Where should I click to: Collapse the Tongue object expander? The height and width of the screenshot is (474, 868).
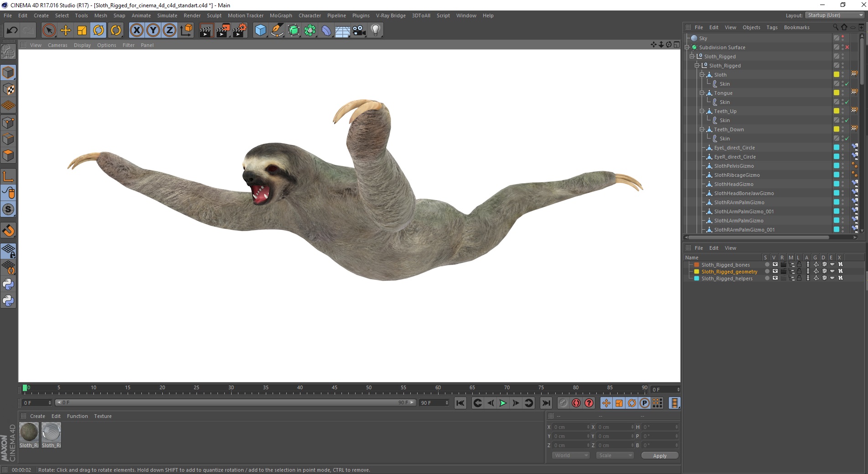pyautogui.click(x=702, y=93)
